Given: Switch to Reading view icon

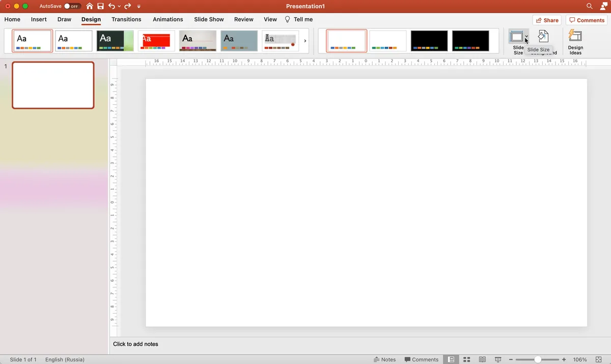Looking at the screenshot, I should click(x=482, y=359).
